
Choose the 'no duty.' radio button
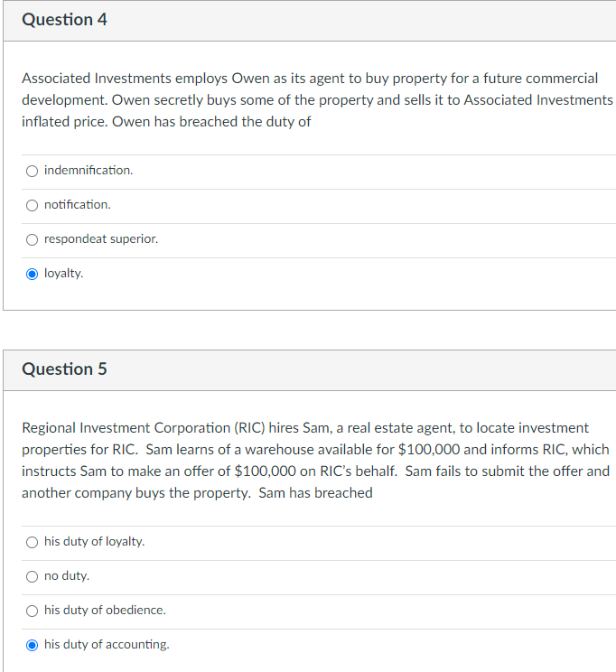(33, 576)
